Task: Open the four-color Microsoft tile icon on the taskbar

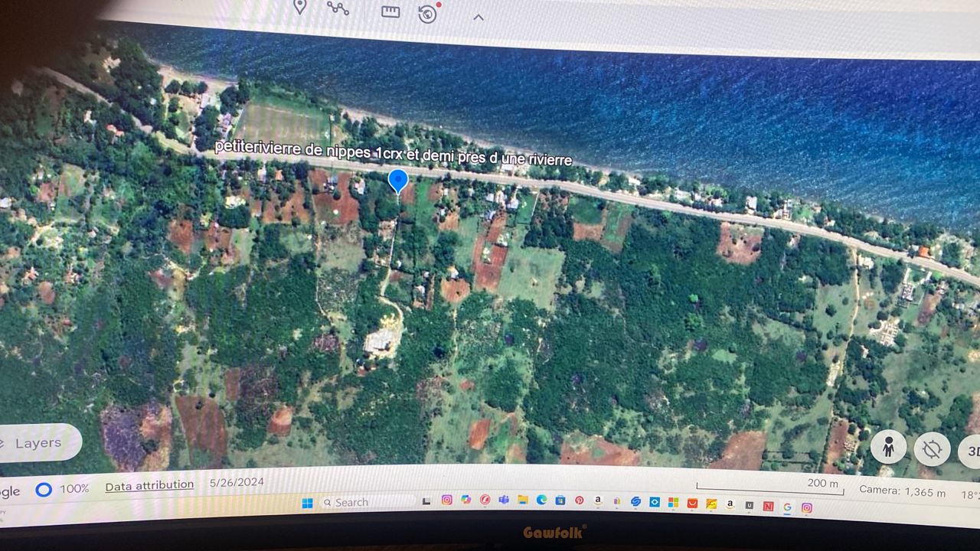Action: click(x=673, y=502)
